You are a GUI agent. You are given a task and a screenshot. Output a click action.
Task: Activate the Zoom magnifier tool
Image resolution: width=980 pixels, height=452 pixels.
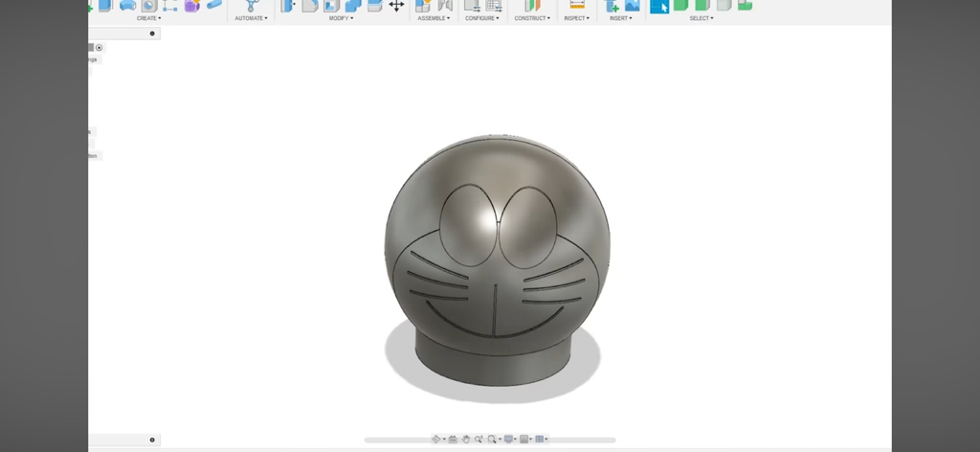[x=479, y=440]
